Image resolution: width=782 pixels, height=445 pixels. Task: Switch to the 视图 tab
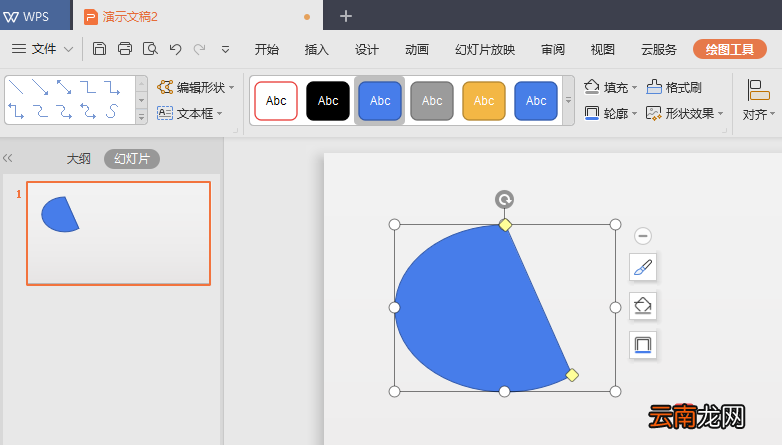coord(602,49)
